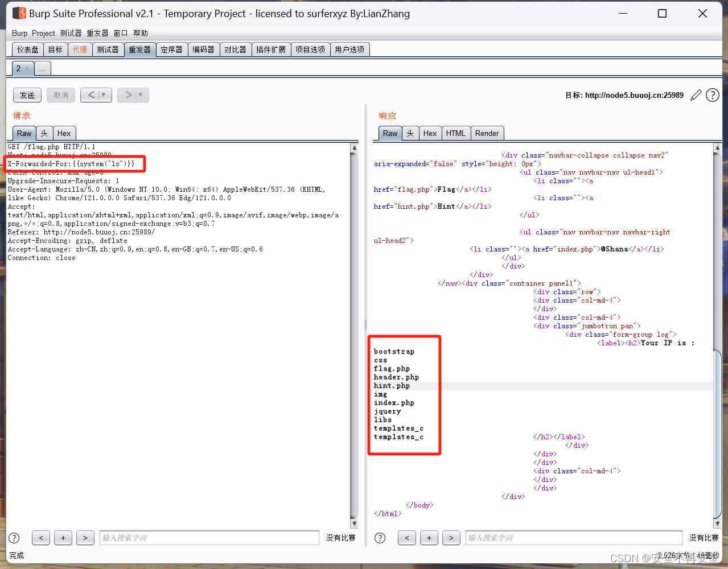This screenshot has height=569, width=728.
Task: Click the Burp Suite logo icon in title bar
Action: click(x=19, y=13)
